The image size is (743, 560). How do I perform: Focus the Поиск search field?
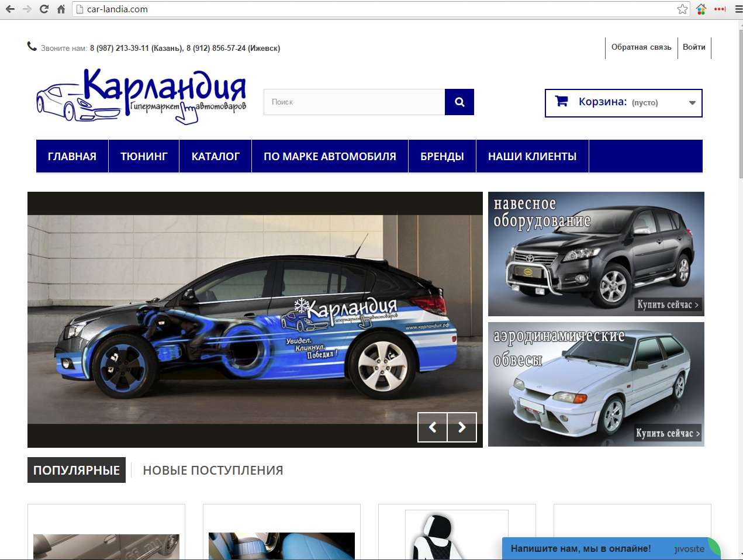(x=354, y=102)
